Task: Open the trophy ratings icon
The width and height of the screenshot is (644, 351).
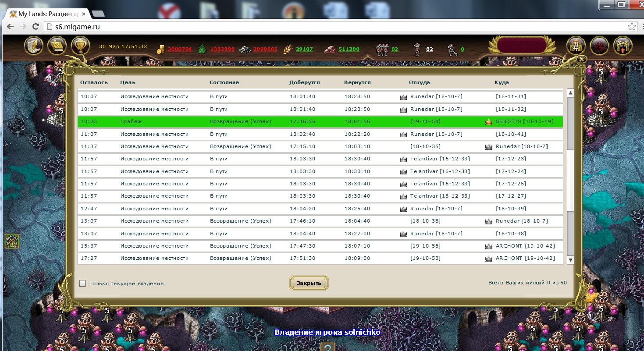Action: tap(80, 45)
